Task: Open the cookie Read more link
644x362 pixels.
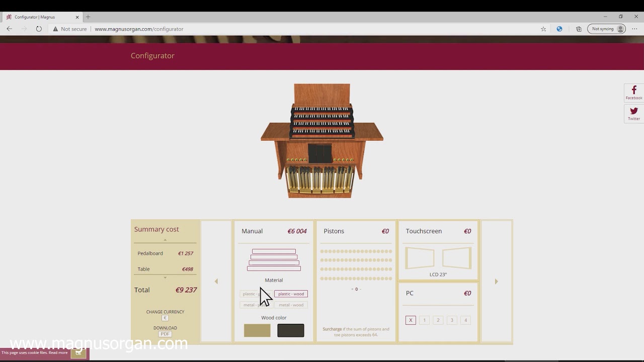Action: tap(58, 353)
